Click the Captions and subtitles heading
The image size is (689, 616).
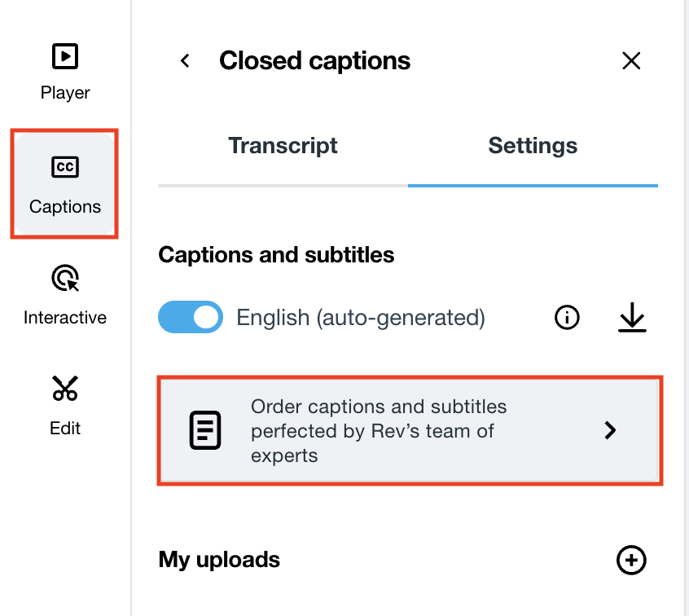275,254
